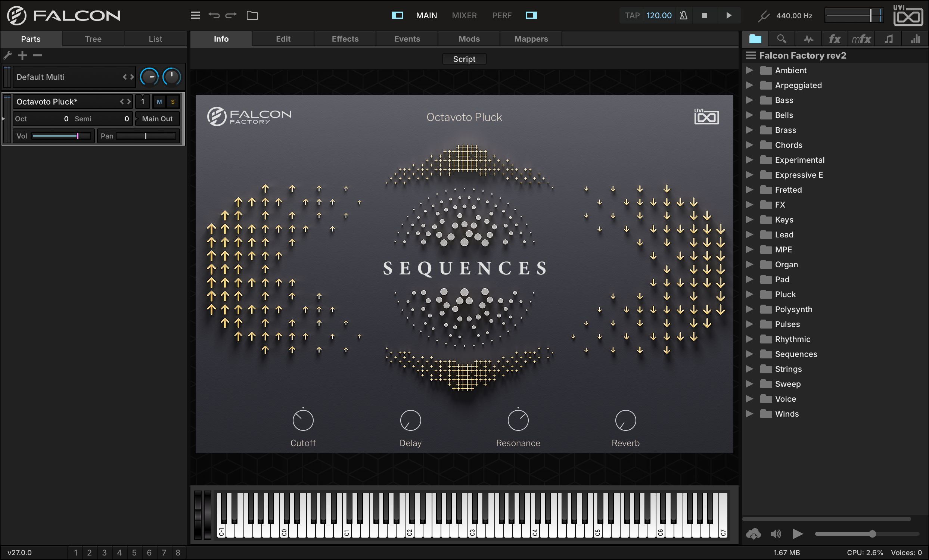
Task: Click the Main Out output selector
Action: click(157, 119)
